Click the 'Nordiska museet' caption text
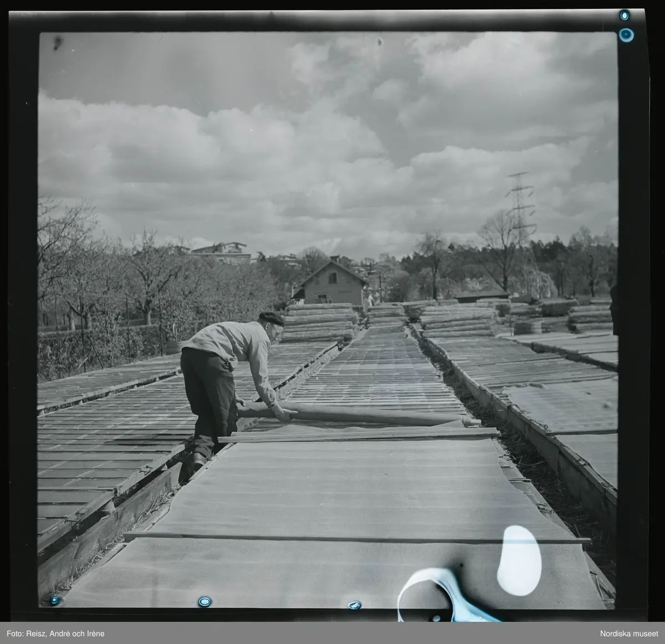The image size is (665, 644). (628, 633)
